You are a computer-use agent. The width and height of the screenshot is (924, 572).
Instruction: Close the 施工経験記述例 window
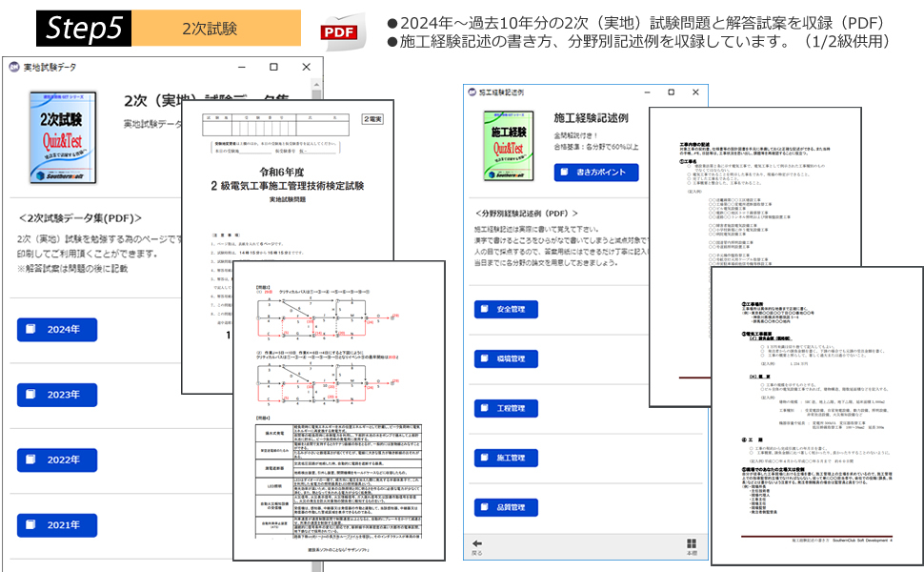(695, 92)
